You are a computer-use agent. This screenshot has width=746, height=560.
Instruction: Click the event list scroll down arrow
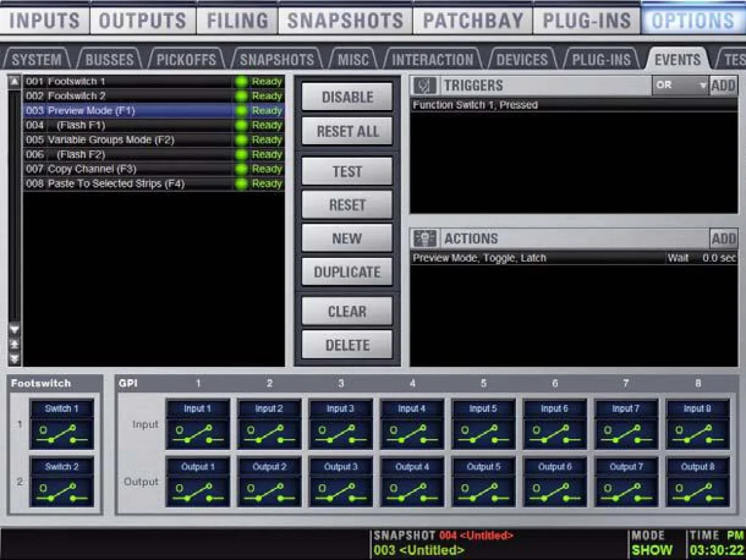click(x=14, y=329)
